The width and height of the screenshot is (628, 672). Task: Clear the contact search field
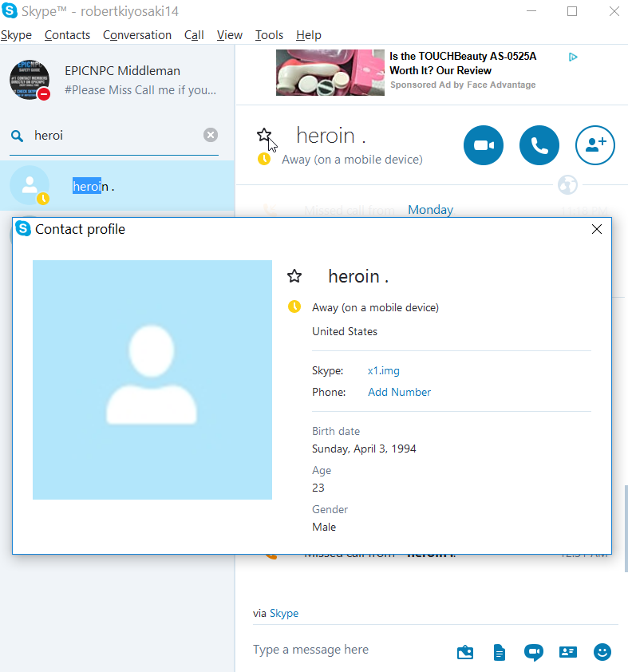(x=211, y=135)
